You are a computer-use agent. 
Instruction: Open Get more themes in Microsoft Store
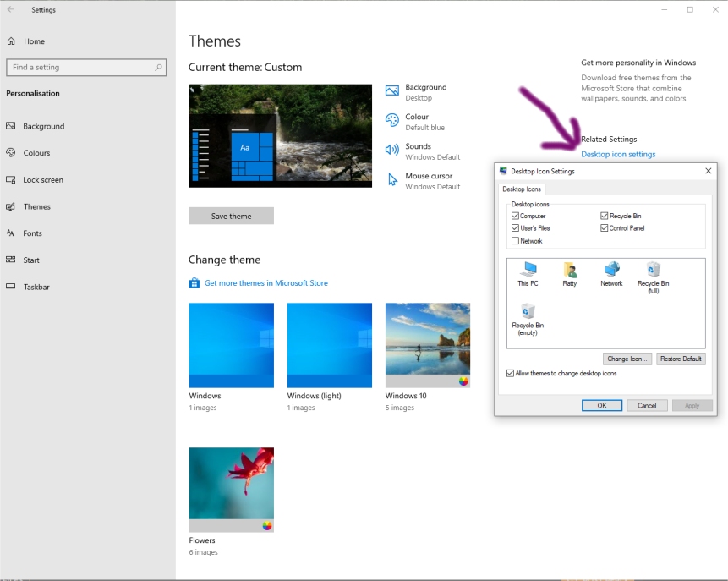(x=266, y=282)
